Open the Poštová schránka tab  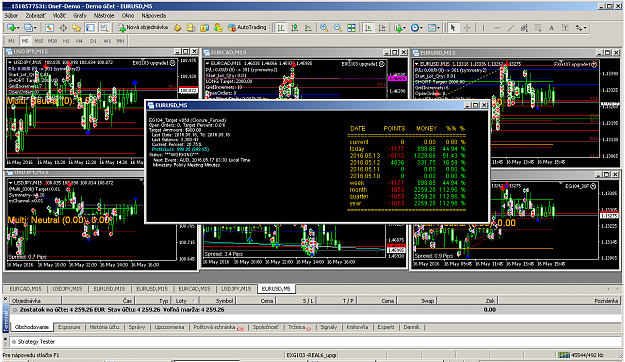point(218,327)
